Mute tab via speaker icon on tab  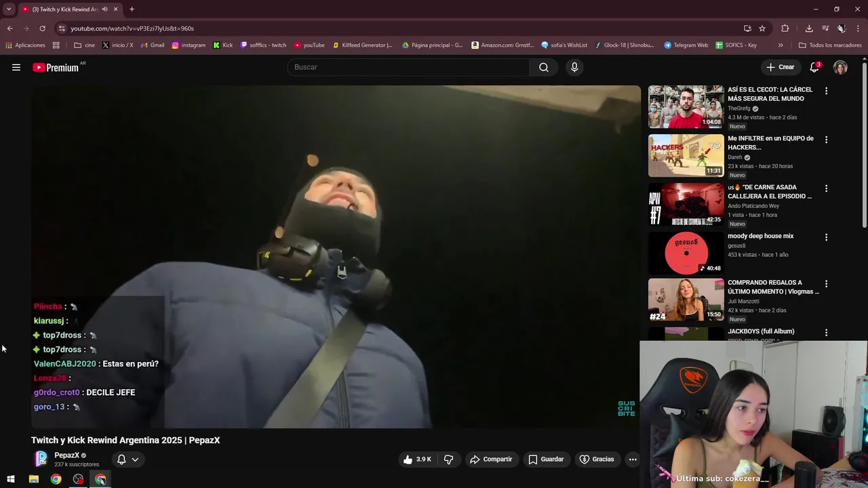[104, 9]
